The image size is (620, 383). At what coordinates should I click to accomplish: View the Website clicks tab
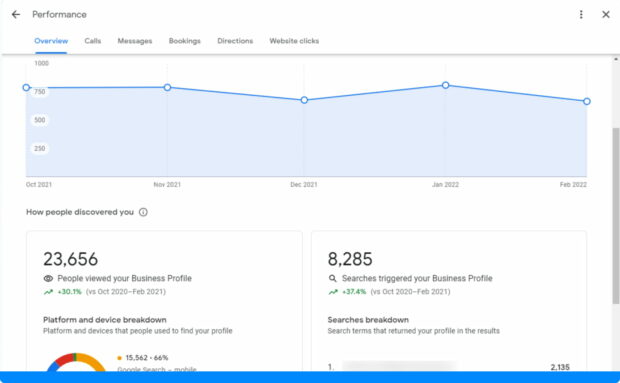294,41
